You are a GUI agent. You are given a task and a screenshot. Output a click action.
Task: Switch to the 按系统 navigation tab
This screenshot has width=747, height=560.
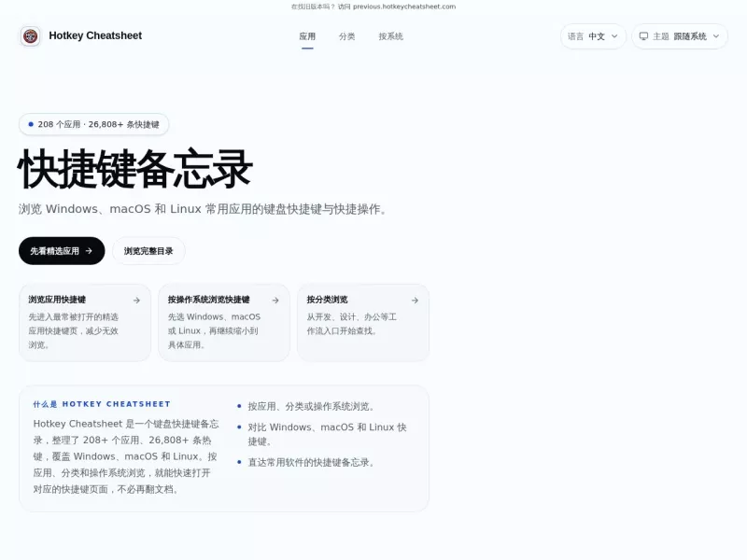[x=390, y=36]
